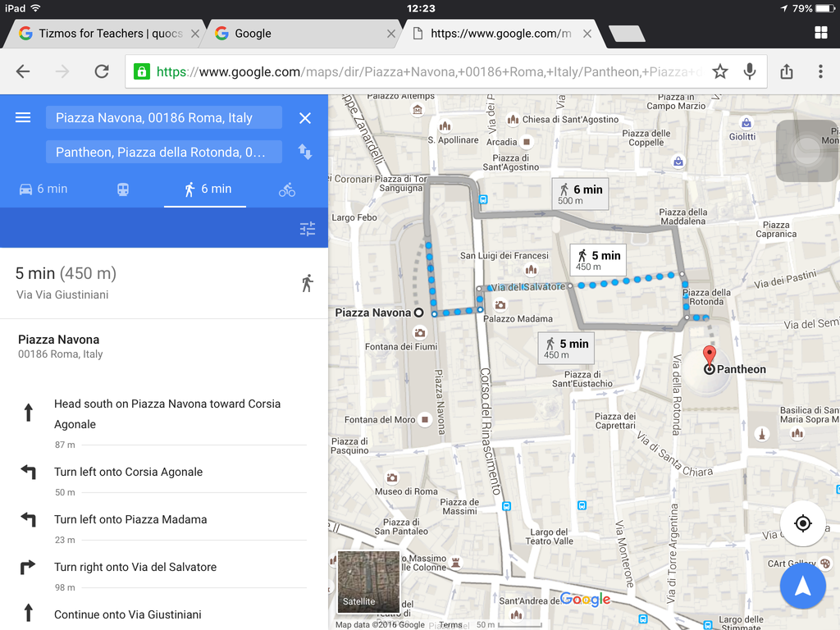The image size is (840, 630).
Task: Choose the 6 min 500 m route label
Action: tap(580, 194)
